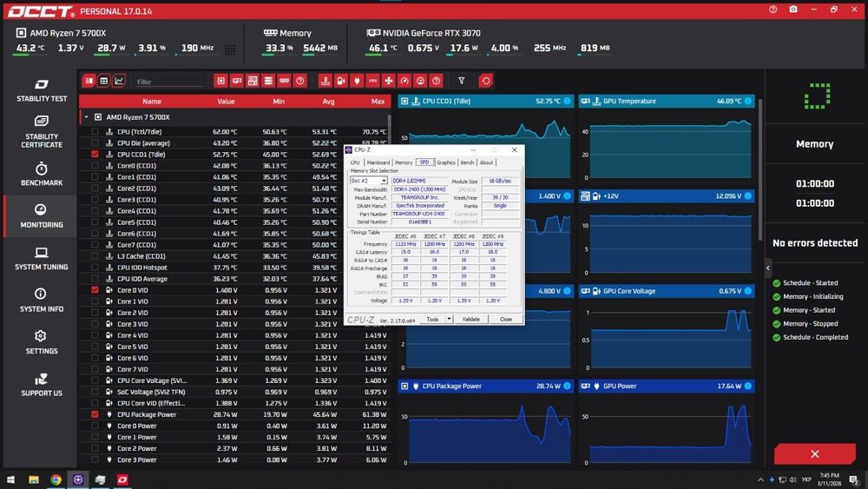Screen dimensions: 868x489
Task: Toggle the memory module filter icon
Action: click(x=284, y=81)
